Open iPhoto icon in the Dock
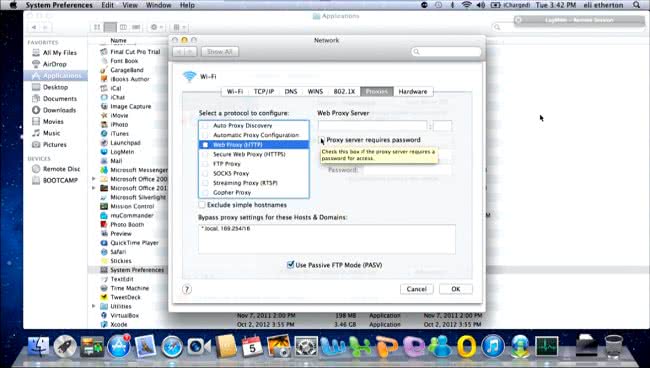This screenshot has width=650, height=368. pos(279,346)
